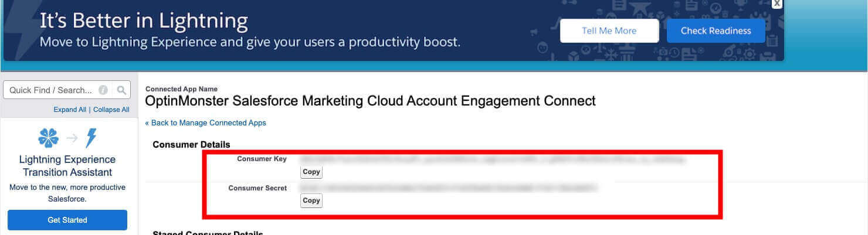Image resolution: width=868 pixels, height=235 pixels.
Task: Focus the Quick Find search field
Action: [51, 90]
